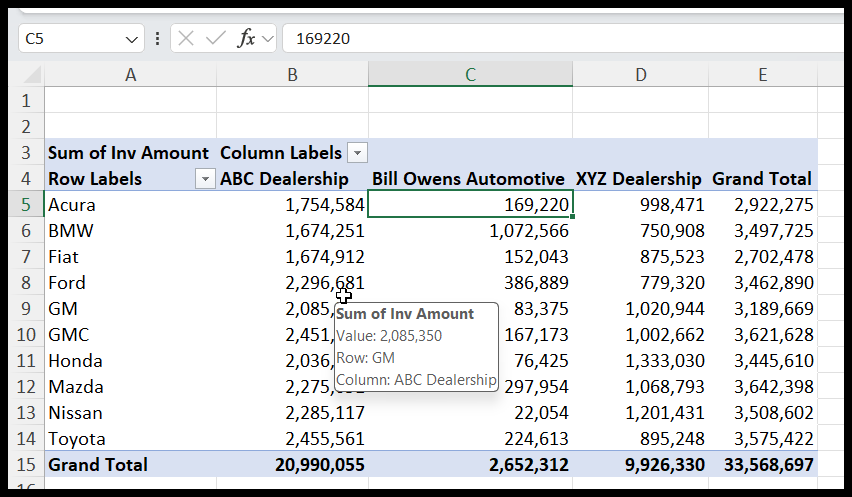Viewport: 852px width, 497px height.
Task: Click cell with value 2,285,117
Action: coord(292,413)
